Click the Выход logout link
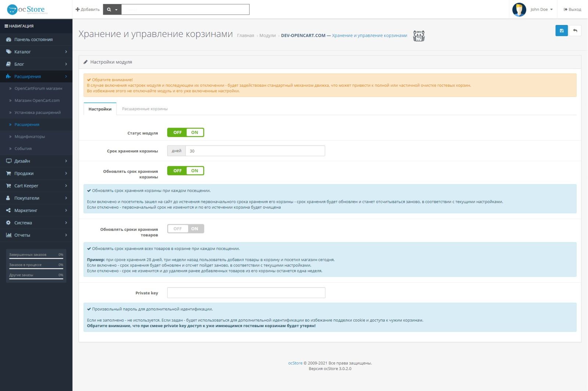 [572, 10]
